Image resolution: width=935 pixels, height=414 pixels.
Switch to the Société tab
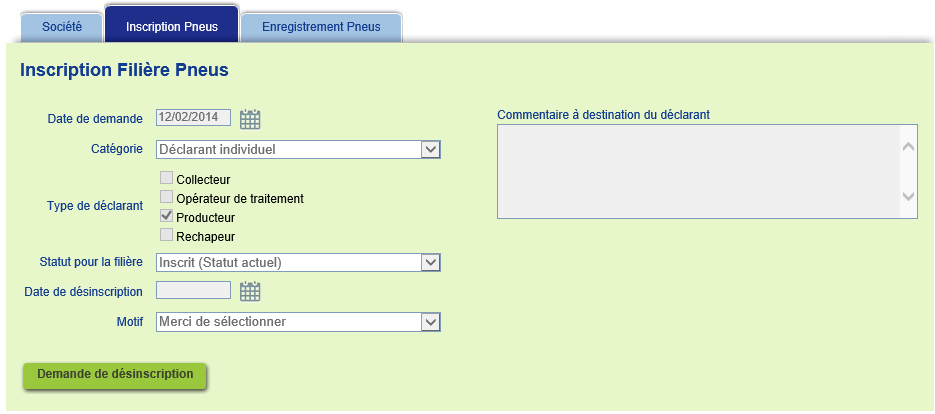pyautogui.click(x=62, y=27)
